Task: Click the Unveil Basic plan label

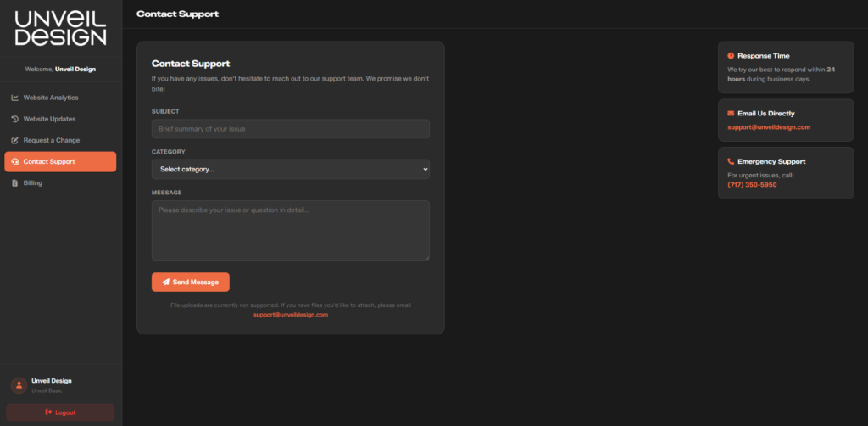Action: pyautogui.click(x=47, y=390)
